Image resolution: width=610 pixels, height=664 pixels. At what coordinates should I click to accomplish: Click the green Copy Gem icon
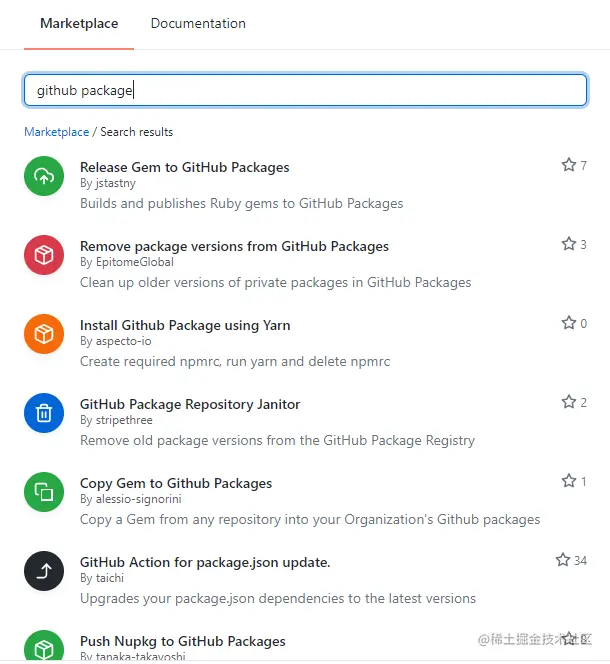pos(44,492)
